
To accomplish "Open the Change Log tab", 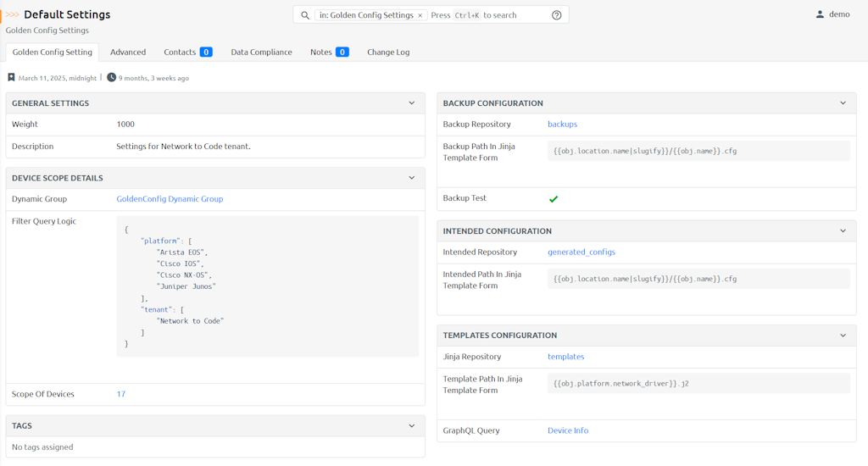I will coord(388,53).
